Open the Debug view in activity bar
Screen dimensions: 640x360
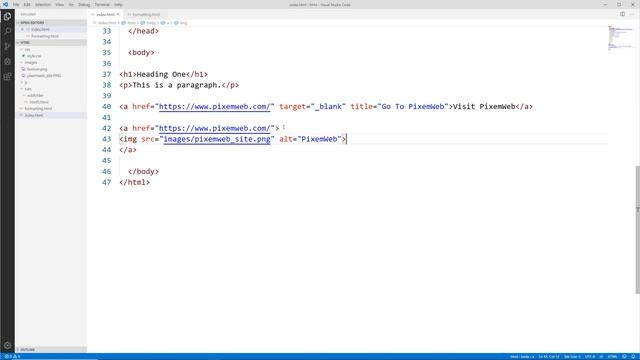tap(7, 61)
